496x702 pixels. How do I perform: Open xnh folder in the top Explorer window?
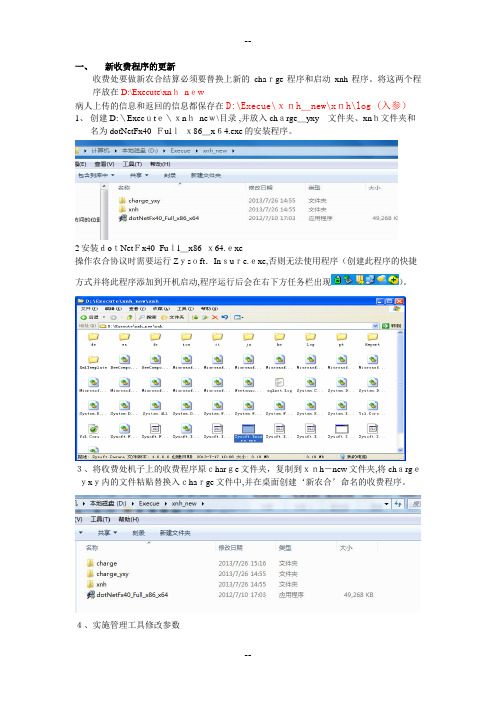pos(129,209)
